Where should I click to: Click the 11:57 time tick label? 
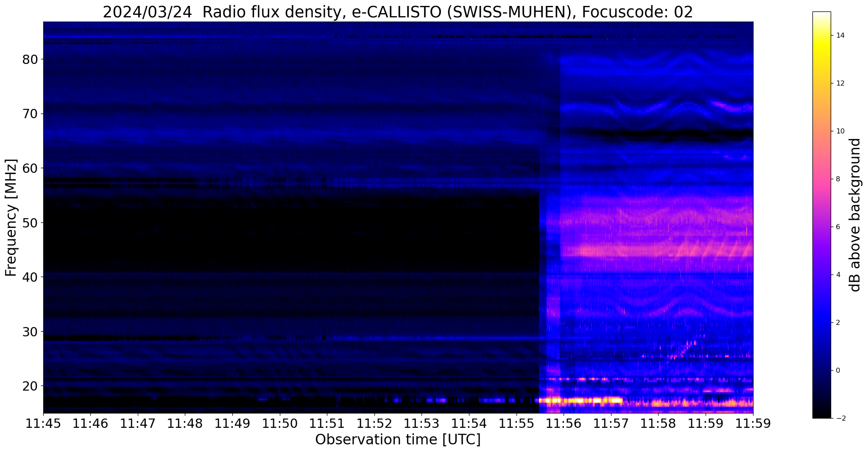[x=611, y=424]
